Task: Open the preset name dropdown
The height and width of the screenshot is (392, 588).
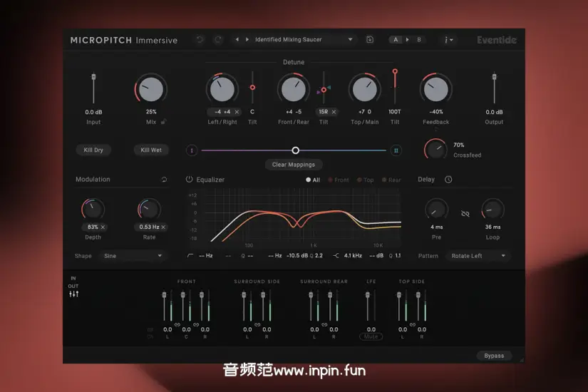Action: (x=304, y=40)
